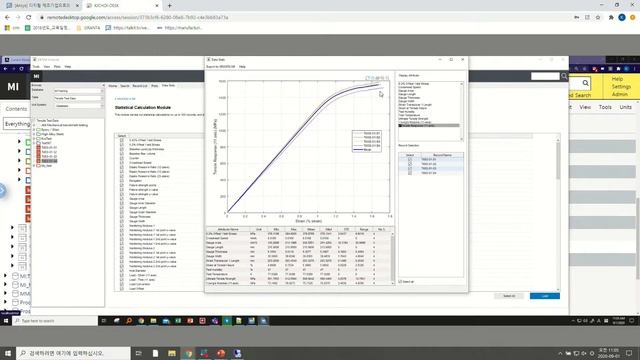Open Task View on the local taskbar
The height and width of the screenshot is (360, 640).
pyautogui.click(x=138, y=353)
